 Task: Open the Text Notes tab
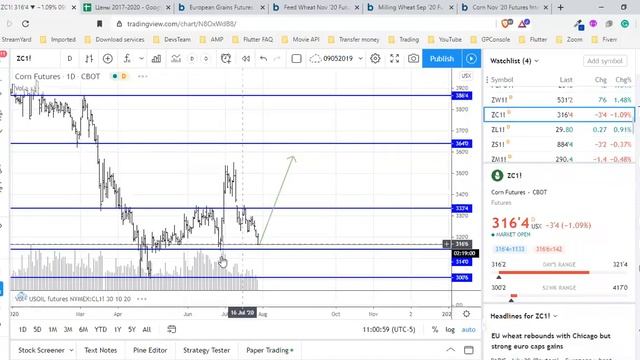coord(100,350)
